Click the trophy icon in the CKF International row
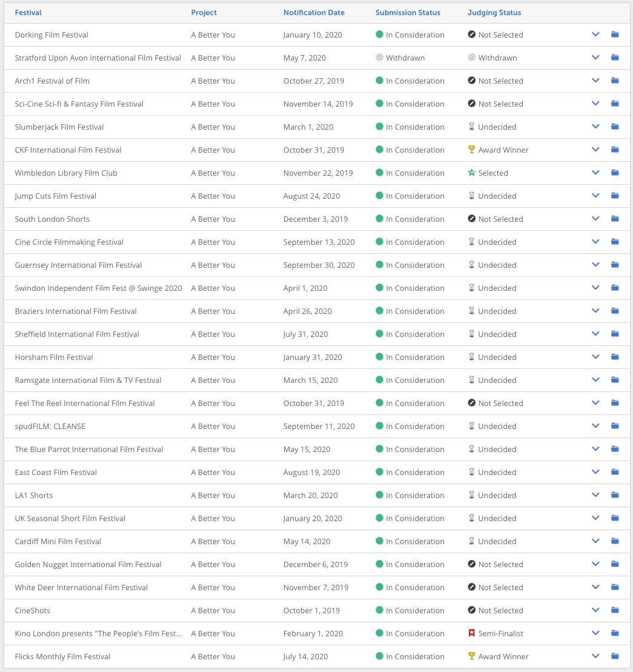Screen dimensions: 633x672 point(471,150)
